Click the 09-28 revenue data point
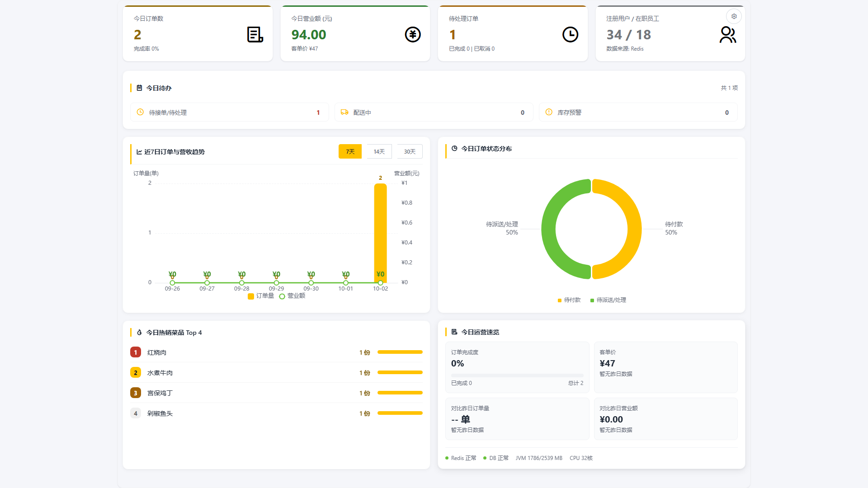 (241, 283)
